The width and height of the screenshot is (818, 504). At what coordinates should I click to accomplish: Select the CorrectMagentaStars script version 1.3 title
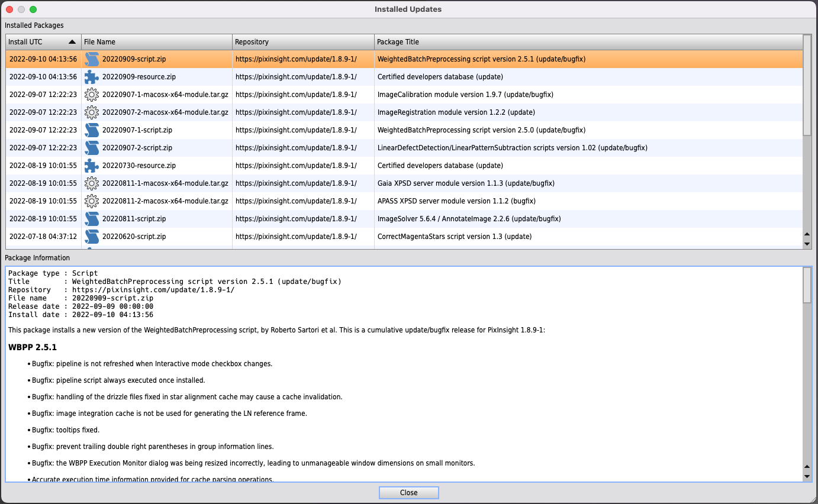pyautogui.click(x=455, y=237)
